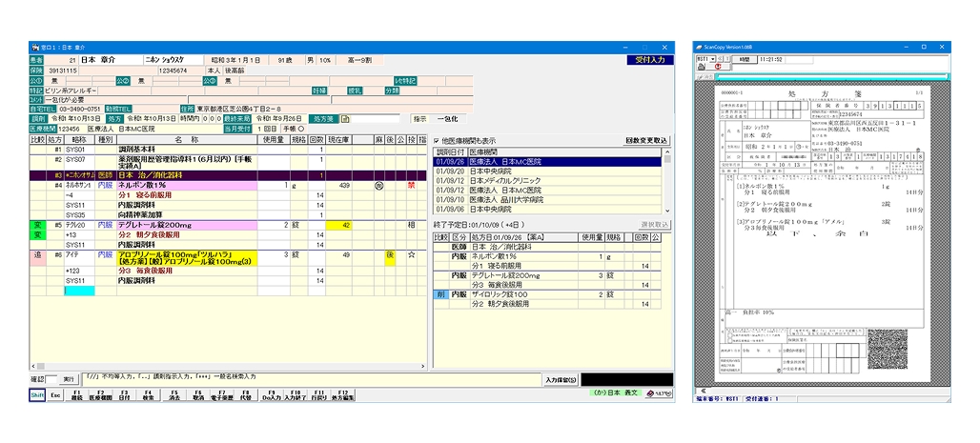This screenshot has width=980, height=443.
Task: Click the scanner icon in ScanCopy toolbar
Action: click(x=703, y=68)
